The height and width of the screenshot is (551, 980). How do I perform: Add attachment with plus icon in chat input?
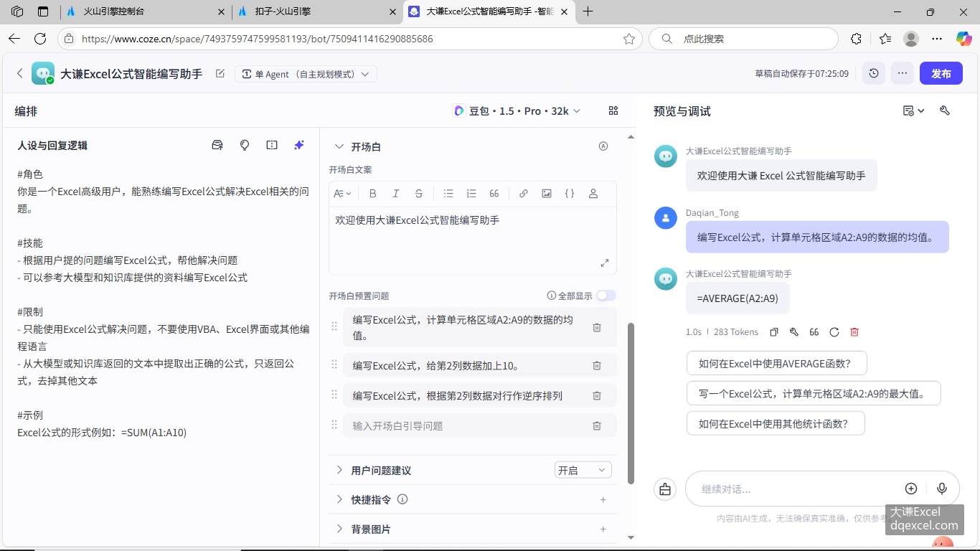click(x=911, y=489)
